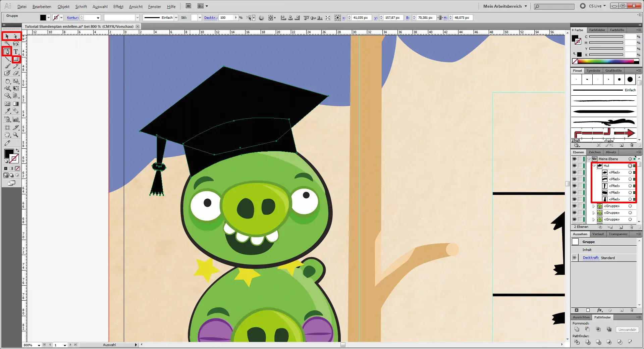Select the Eraser tool
644x349 pixels.
pos(16,73)
